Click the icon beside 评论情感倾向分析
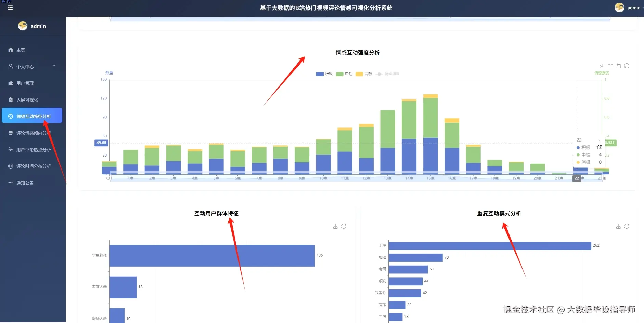644x323 pixels. (11, 133)
